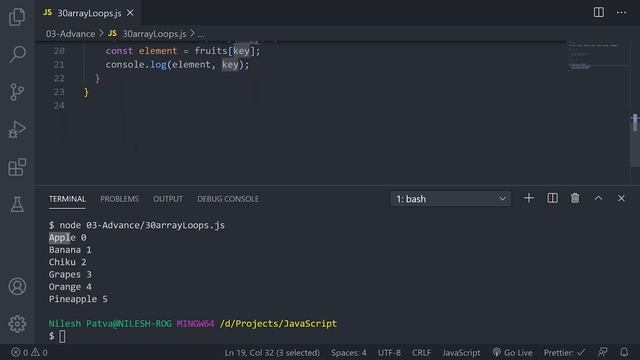
Task: Change the UTF-8 encoding in status bar
Action: click(x=389, y=353)
